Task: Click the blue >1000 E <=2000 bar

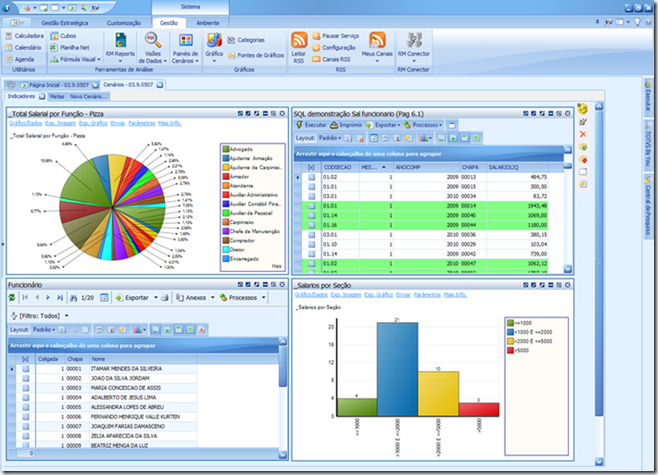Action: pyautogui.click(x=397, y=369)
